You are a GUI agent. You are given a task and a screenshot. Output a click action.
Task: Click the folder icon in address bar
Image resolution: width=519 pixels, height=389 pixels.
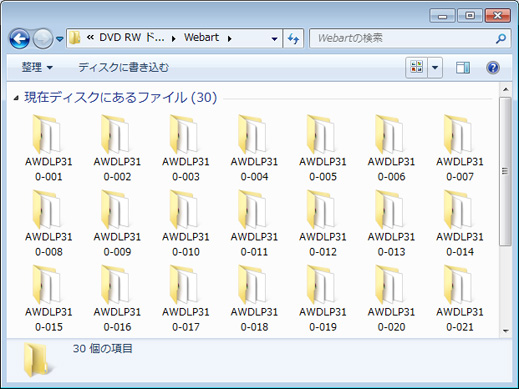[75, 38]
